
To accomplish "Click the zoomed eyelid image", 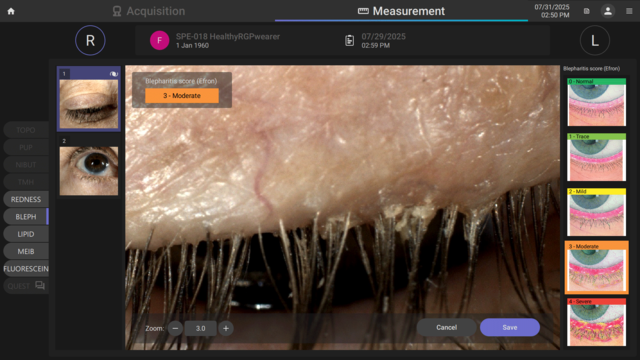I will (x=342, y=207).
